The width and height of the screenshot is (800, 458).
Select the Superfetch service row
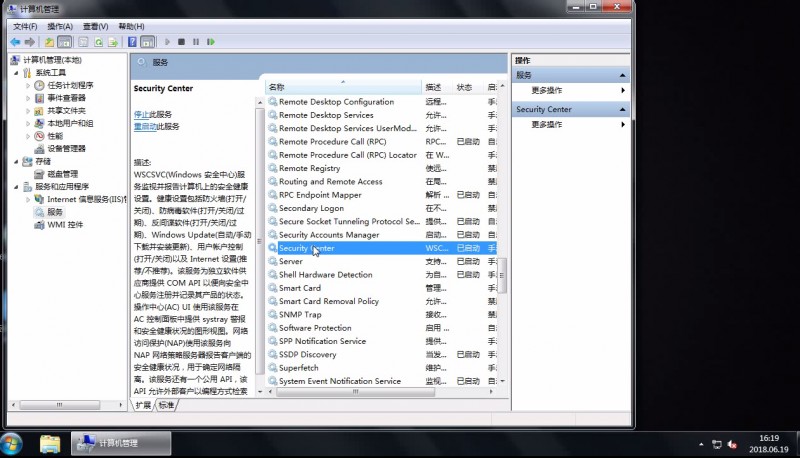point(382,368)
